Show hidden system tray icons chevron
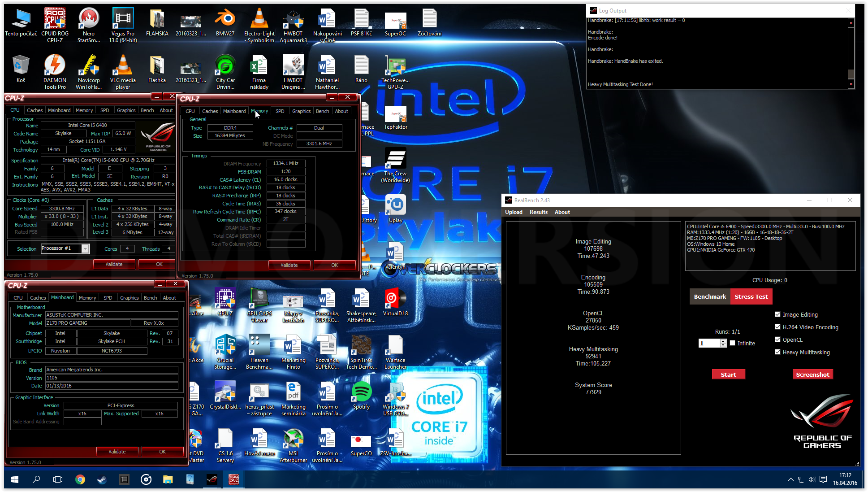 [790, 479]
